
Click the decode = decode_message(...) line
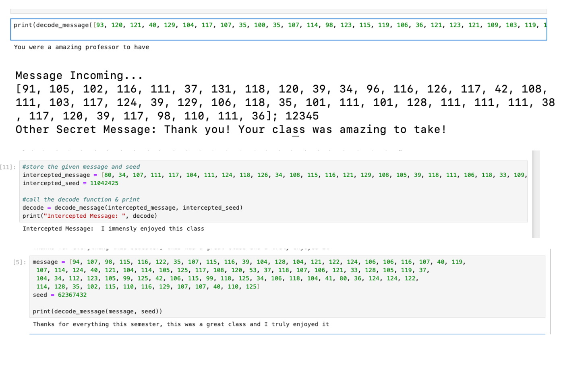[x=133, y=208]
